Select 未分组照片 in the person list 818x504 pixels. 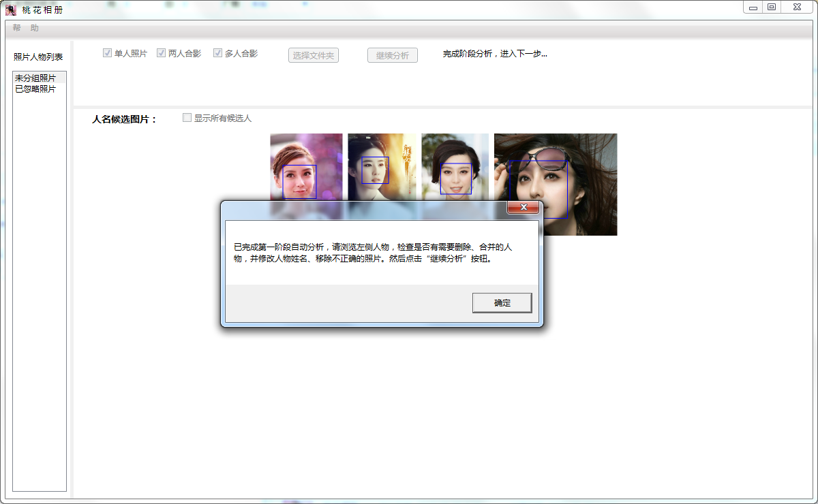[39, 78]
